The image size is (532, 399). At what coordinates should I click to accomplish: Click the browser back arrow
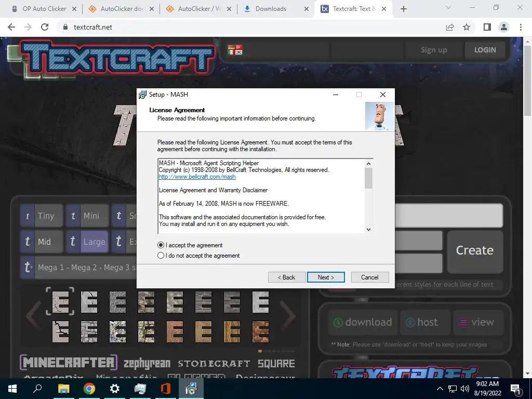(x=11, y=27)
